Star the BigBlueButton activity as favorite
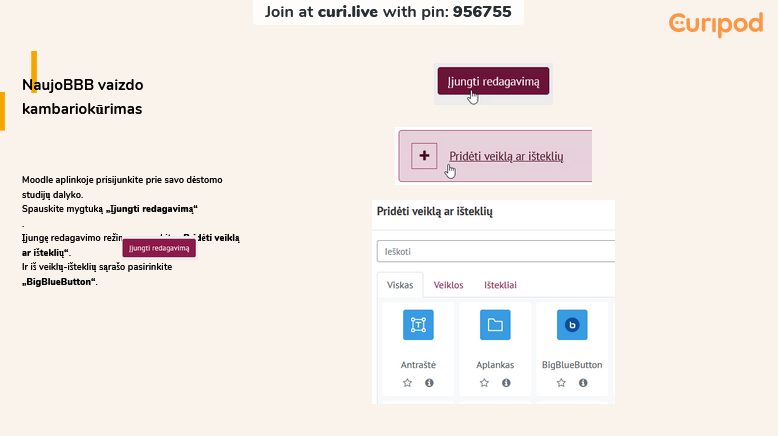Screen dimensions: 778x436 (561, 383)
